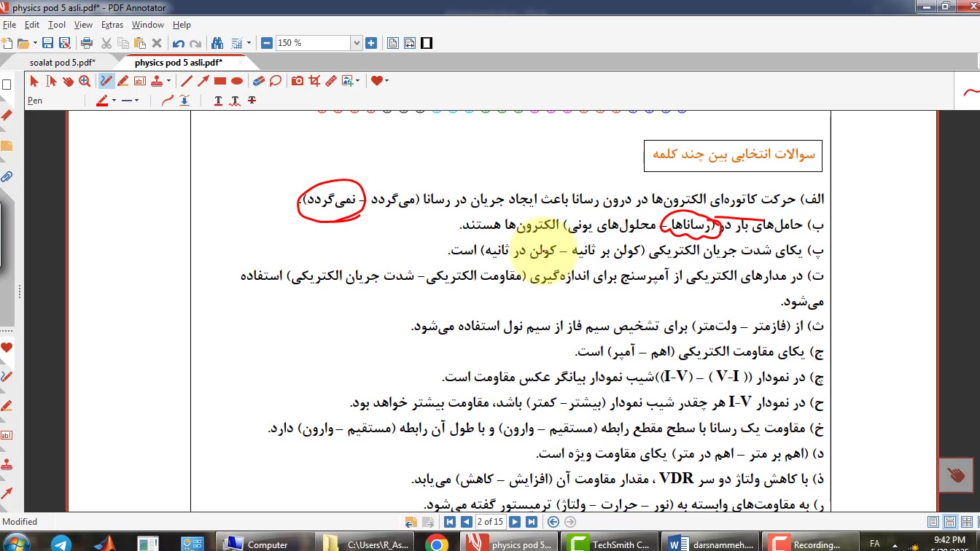Expand the 150 % zoom dropdown
The image size is (980, 551).
click(x=357, y=43)
